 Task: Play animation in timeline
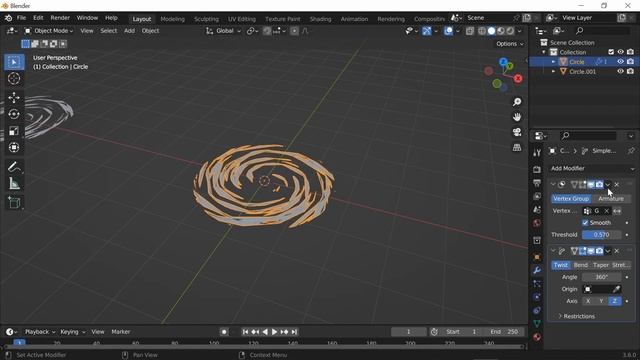(x=274, y=332)
